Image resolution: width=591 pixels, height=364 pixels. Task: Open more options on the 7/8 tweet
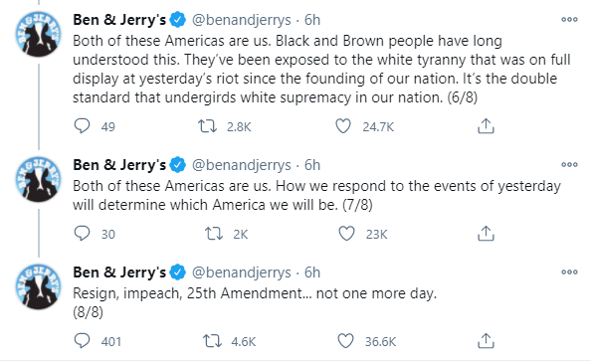569,164
